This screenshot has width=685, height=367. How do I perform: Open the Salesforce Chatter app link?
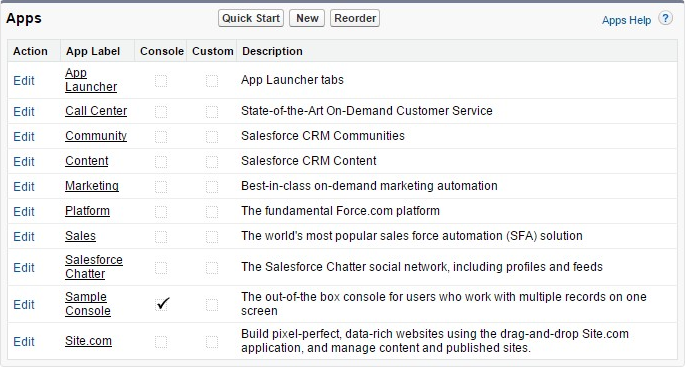tap(93, 267)
